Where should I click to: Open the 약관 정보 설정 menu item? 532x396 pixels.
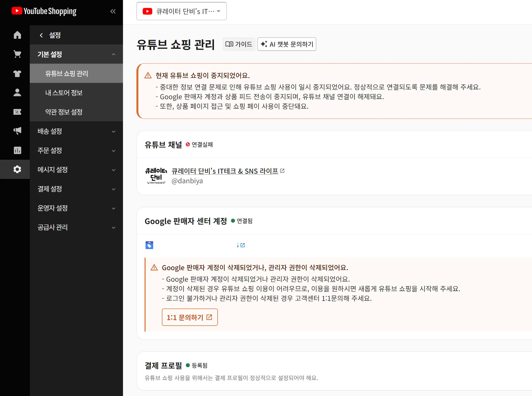point(64,112)
